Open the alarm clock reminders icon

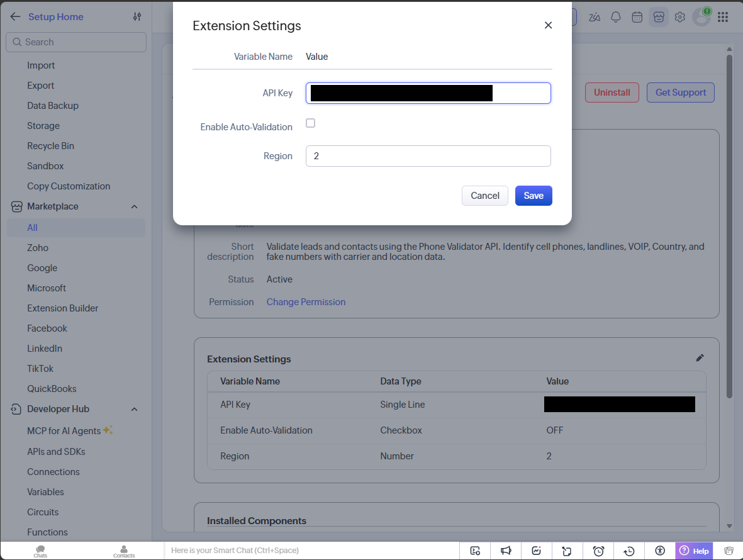(598, 551)
